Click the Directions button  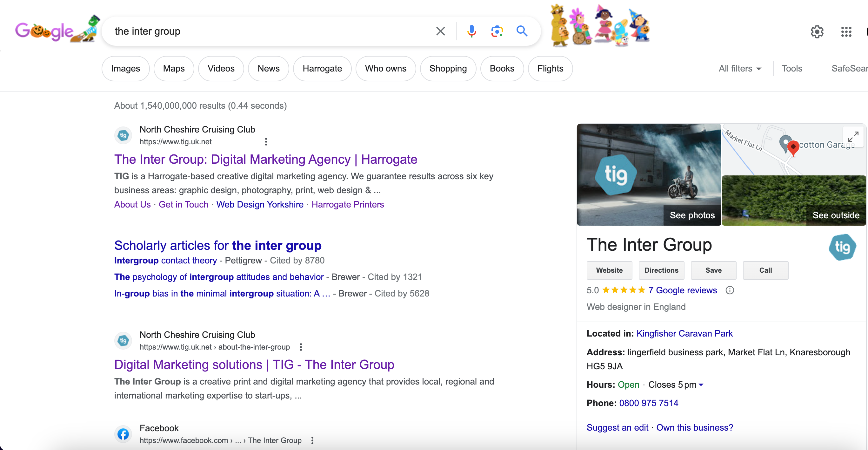(x=661, y=270)
